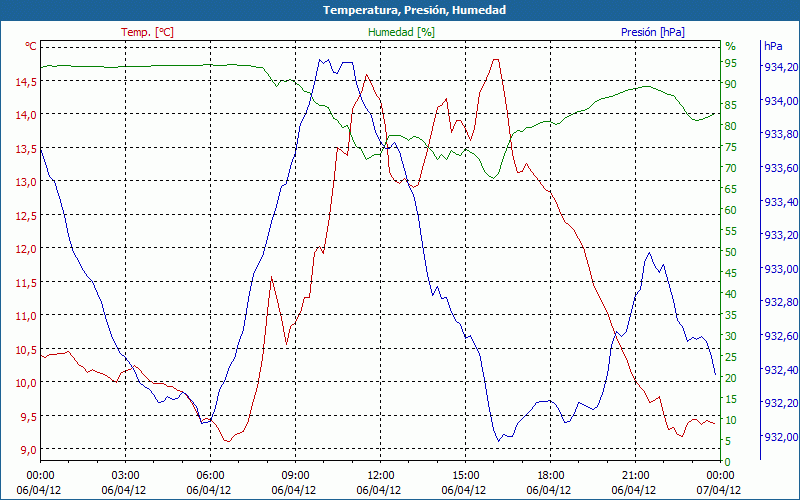Click the 933,00 pressure axis value
Screen dimensions: 800x500
click(x=781, y=269)
